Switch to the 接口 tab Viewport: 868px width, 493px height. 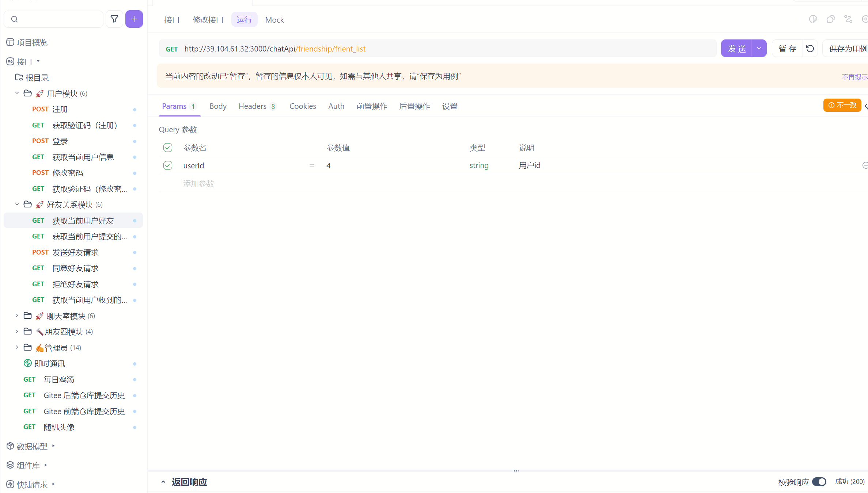[172, 20]
